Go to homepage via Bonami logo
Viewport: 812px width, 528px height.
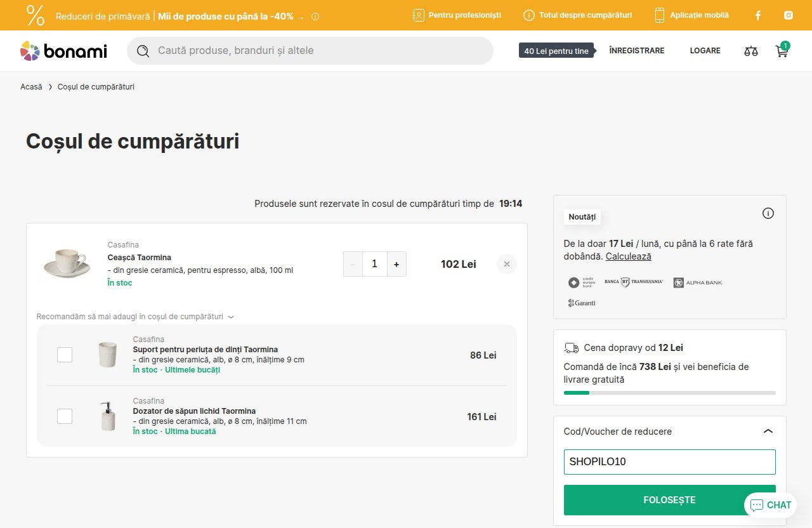63,51
